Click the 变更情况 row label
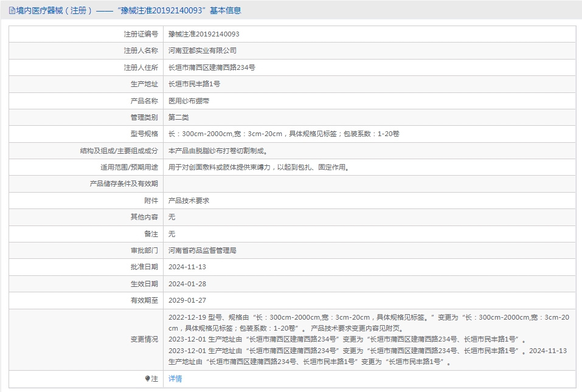The width and height of the screenshot is (582, 392). click(x=144, y=339)
